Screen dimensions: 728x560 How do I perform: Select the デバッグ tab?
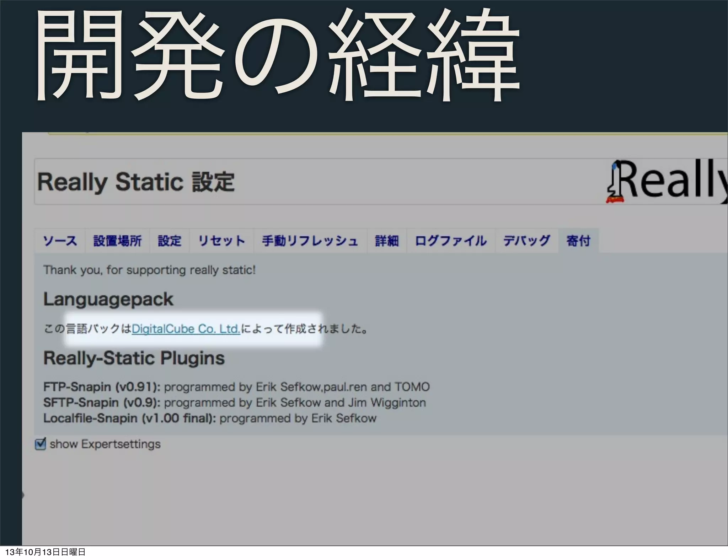click(526, 241)
